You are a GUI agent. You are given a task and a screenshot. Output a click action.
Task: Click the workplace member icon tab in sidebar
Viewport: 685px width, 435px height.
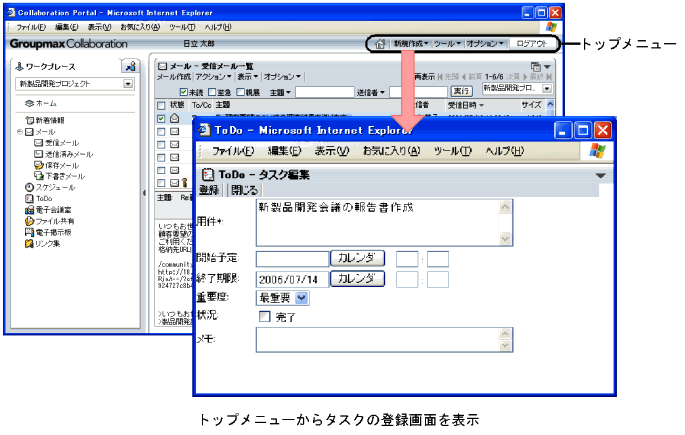tap(130, 66)
